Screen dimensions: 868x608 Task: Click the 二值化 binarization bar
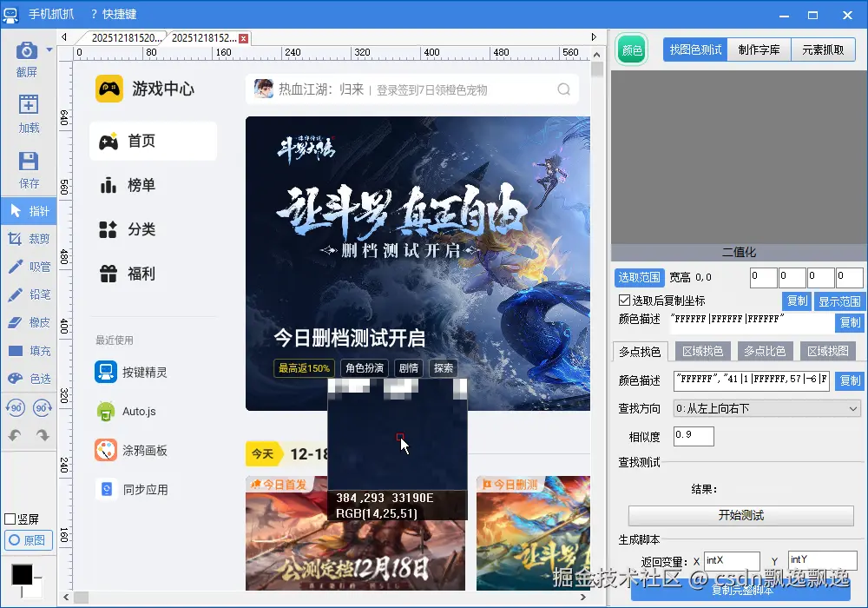(x=739, y=252)
